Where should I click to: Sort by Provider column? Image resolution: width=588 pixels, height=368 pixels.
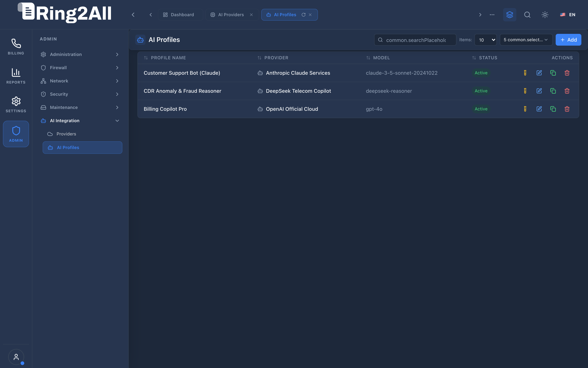(273, 58)
